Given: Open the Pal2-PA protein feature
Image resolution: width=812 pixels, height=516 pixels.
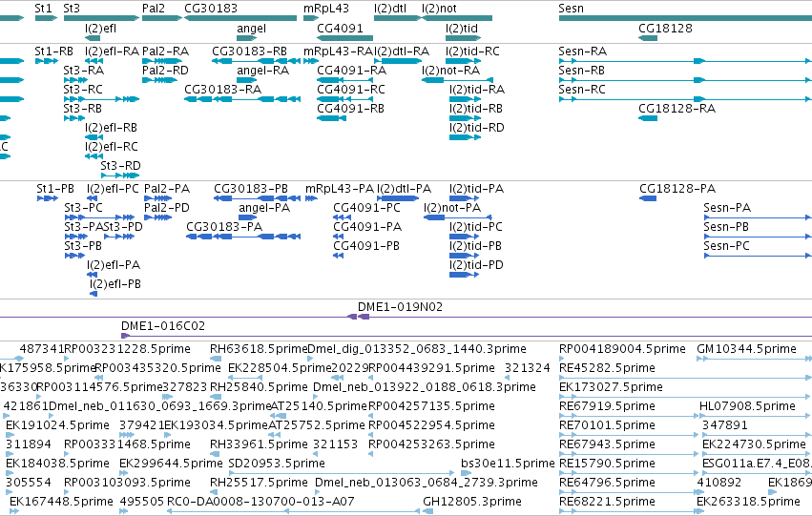Looking at the screenshot, I should [x=158, y=198].
